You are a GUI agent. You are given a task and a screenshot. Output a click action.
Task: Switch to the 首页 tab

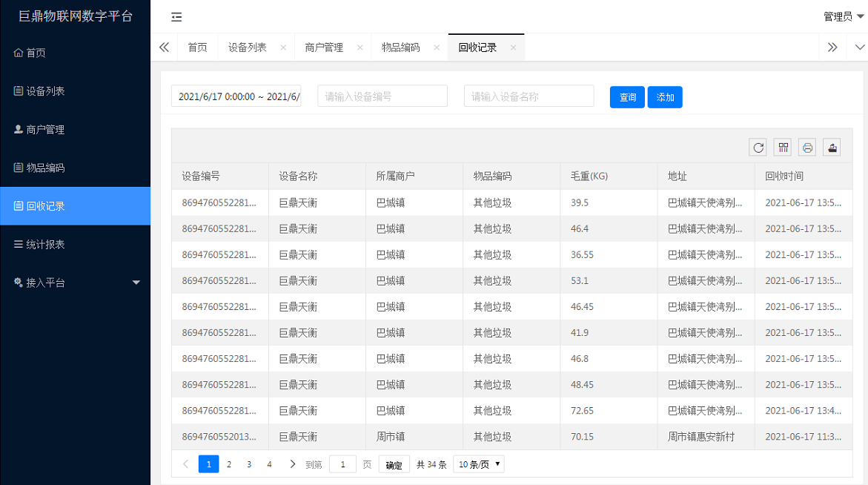(198, 47)
